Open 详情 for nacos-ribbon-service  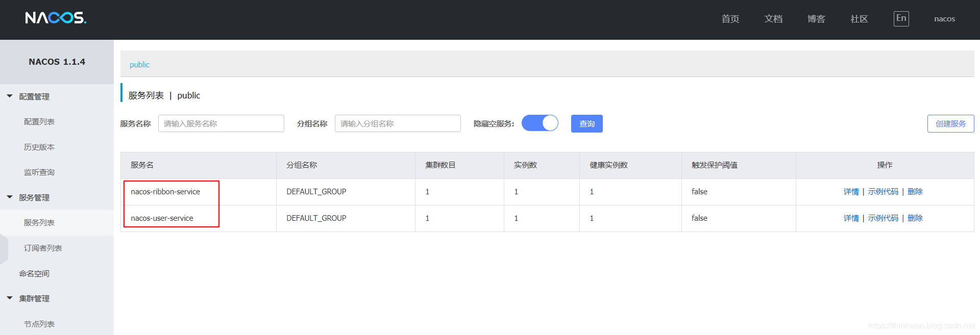[x=851, y=192]
